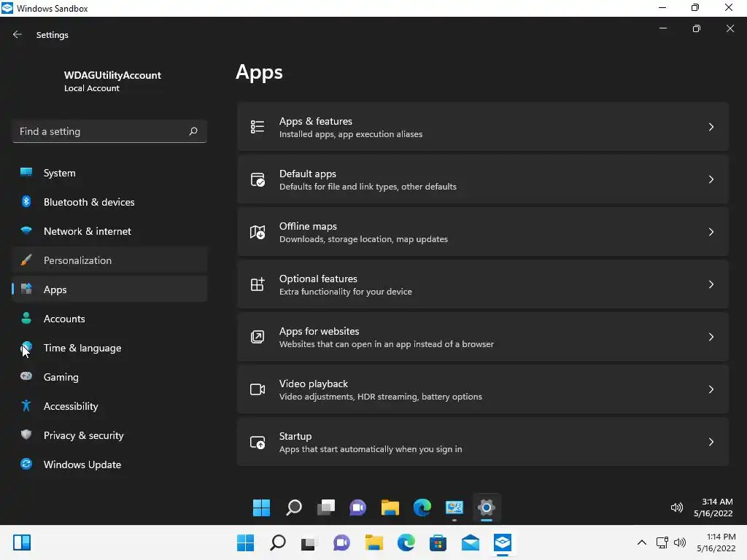
Task: Click the Apps for websites icon
Action: pyautogui.click(x=258, y=337)
